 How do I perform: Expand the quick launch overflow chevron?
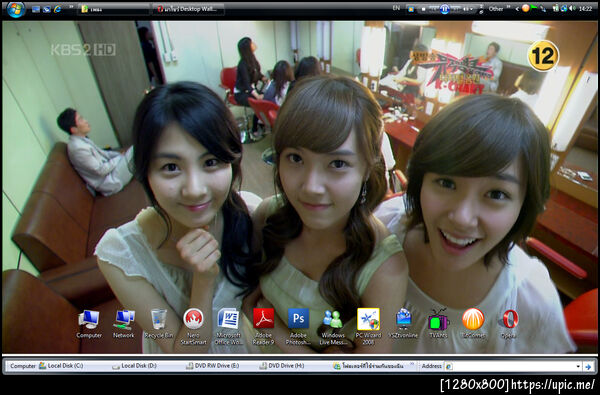click(71, 7)
